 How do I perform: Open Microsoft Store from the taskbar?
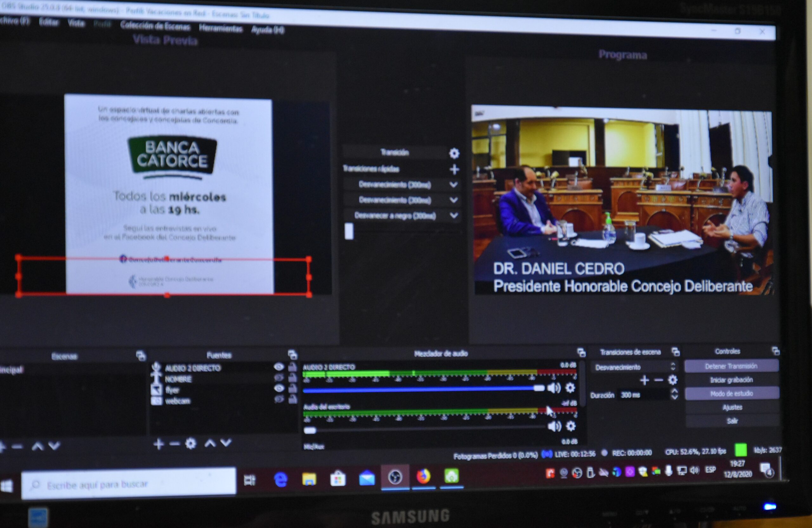(338, 479)
